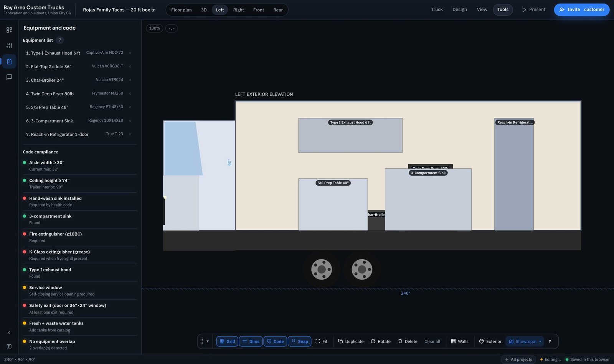Duplicate the selected equipment
Image resolution: width=614 pixels, height=364 pixels.
[x=351, y=341]
